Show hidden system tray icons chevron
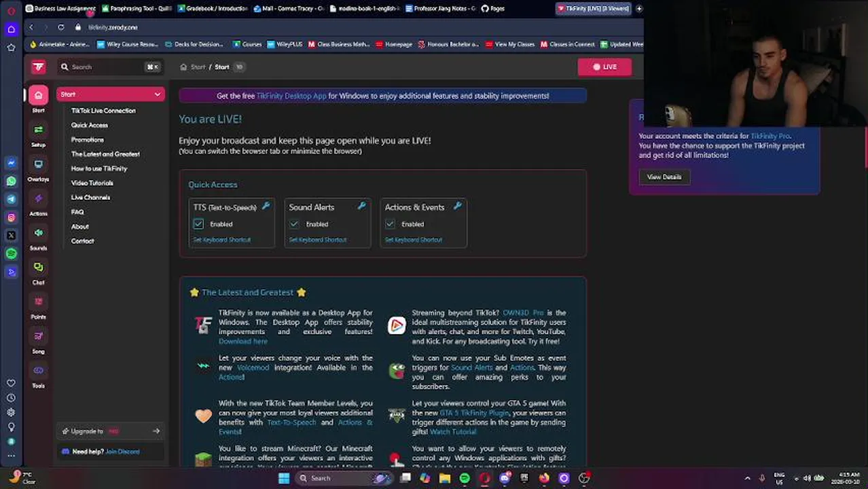Viewport: 868px width, 489px height. pyautogui.click(x=747, y=478)
